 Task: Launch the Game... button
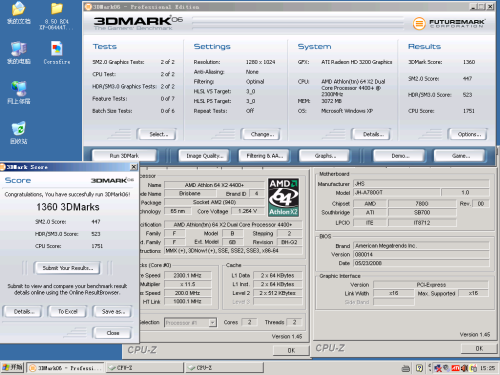click(459, 156)
